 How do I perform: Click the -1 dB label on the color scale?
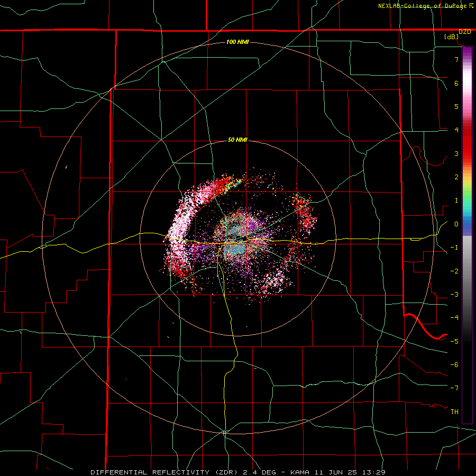tap(454, 248)
